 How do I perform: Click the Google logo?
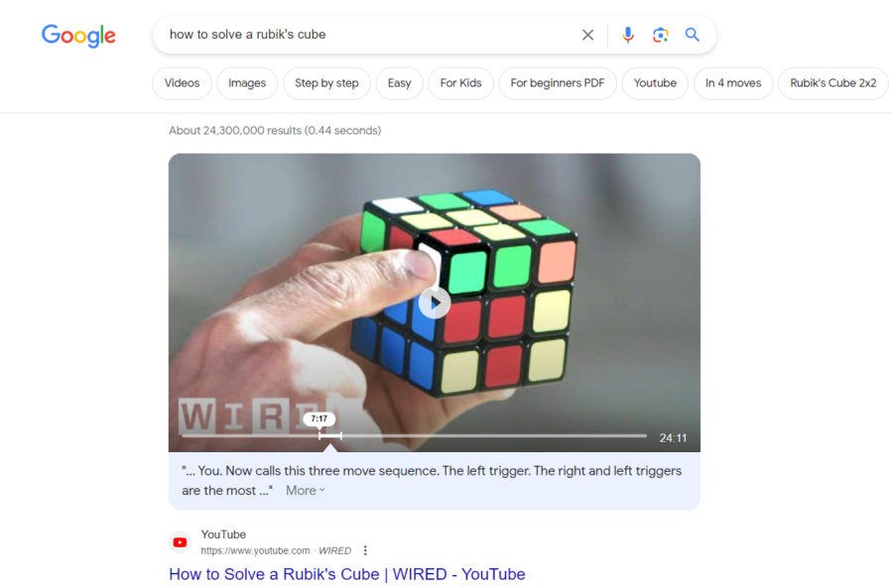coord(78,36)
